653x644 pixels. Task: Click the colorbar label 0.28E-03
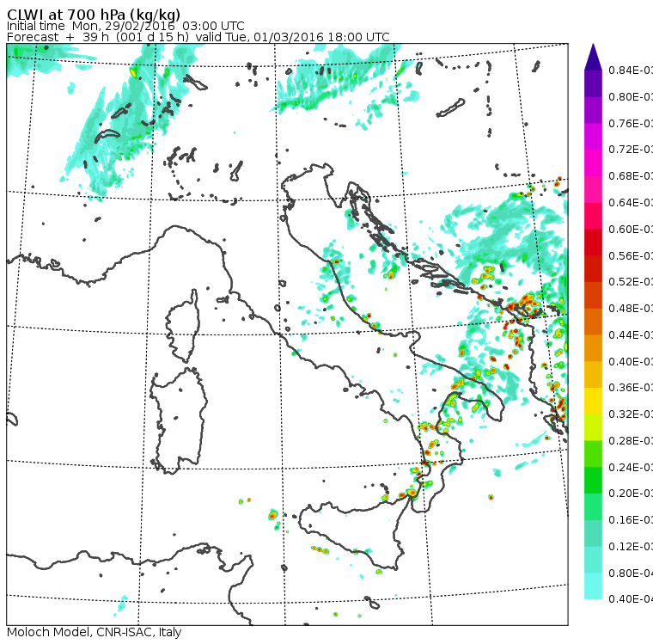631,441
